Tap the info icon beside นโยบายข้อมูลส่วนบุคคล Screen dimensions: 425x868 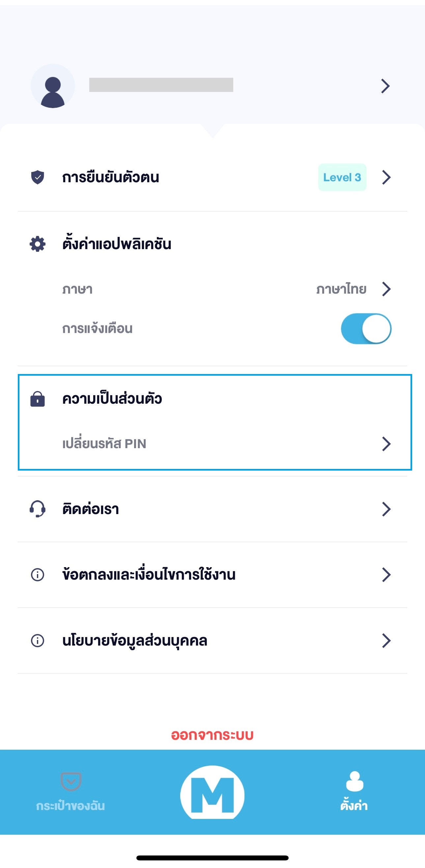pos(37,641)
